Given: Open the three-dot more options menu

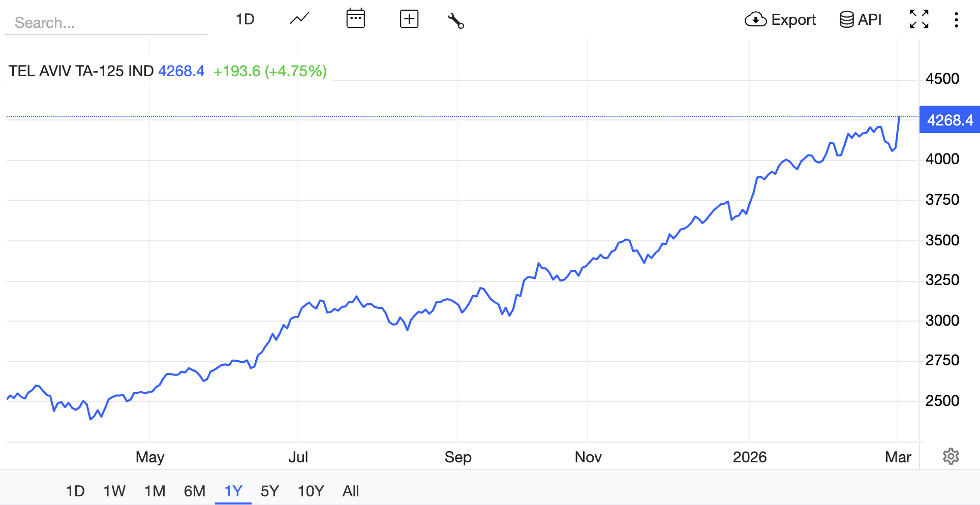Looking at the screenshot, I should point(956,20).
